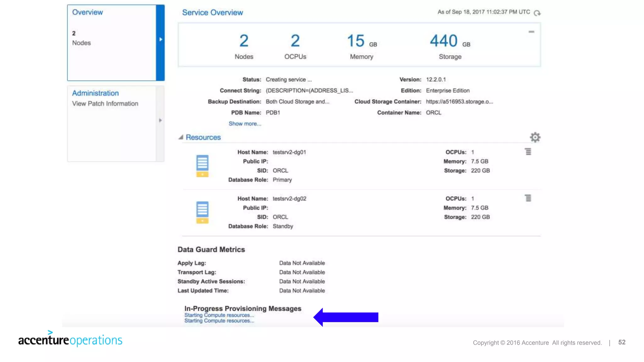Click the Resources section heading
The width and height of the screenshot is (644, 362).
tap(203, 137)
